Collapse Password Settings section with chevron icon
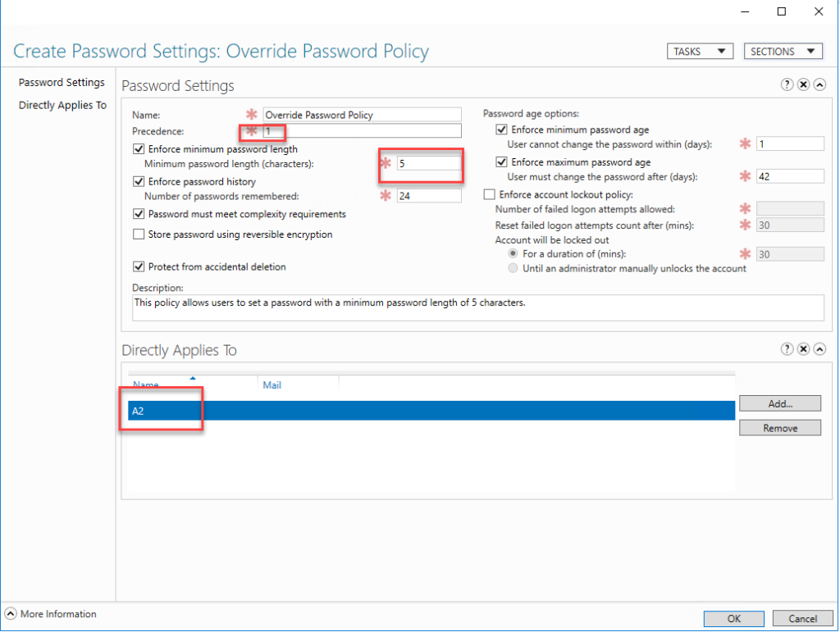Screen dimensions: 840x632 (819, 85)
